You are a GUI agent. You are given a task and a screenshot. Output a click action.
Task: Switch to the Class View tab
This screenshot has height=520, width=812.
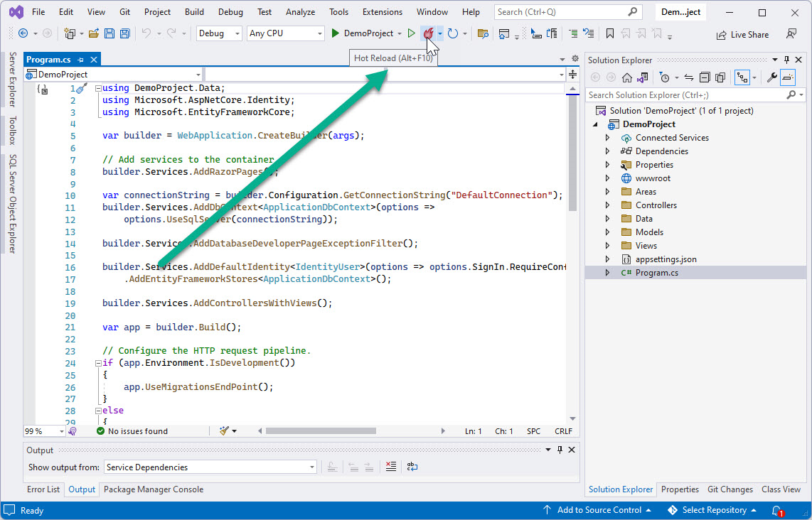point(781,489)
